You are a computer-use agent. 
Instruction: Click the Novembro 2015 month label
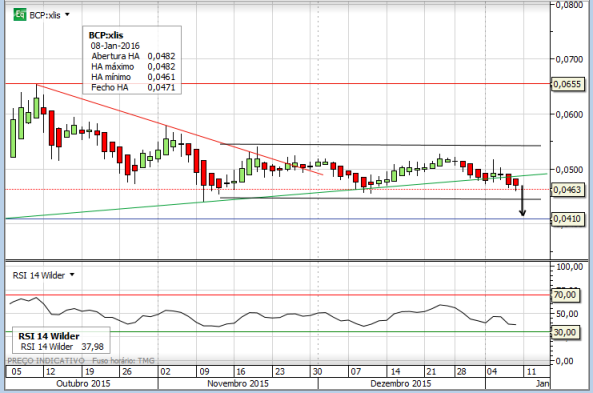pyautogui.click(x=238, y=384)
